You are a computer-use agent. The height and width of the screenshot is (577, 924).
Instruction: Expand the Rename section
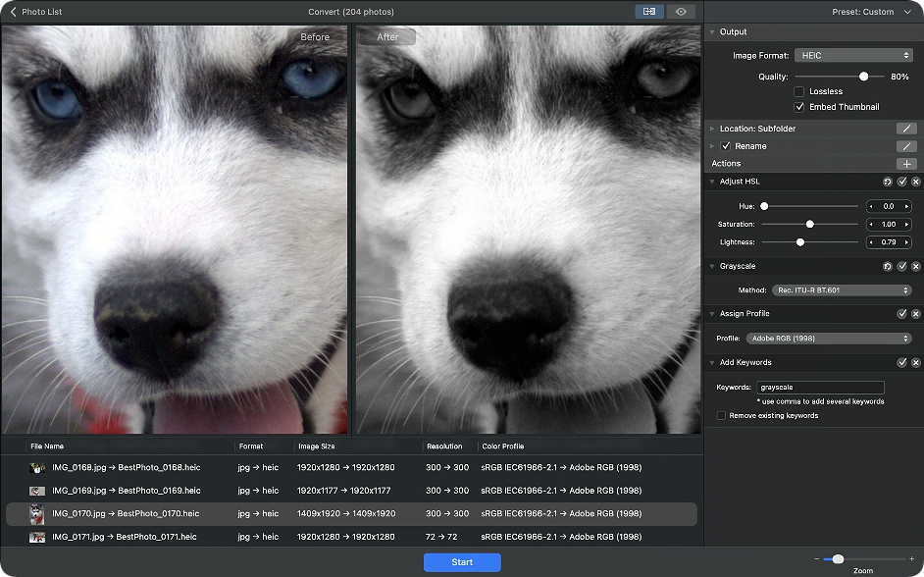(x=712, y=146)
